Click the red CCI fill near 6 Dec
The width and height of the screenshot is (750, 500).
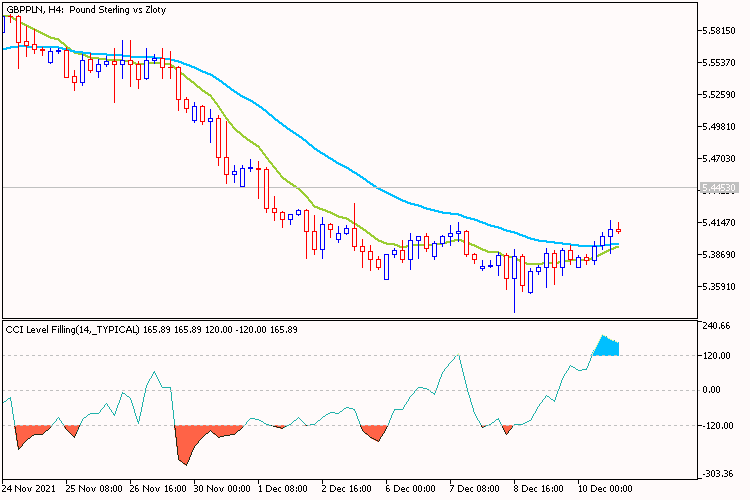coord(375,432)
